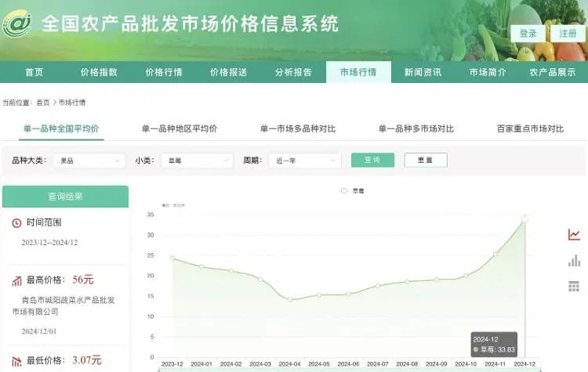Open the 品种大类 dropdown showing 果品

click(89, 161)
